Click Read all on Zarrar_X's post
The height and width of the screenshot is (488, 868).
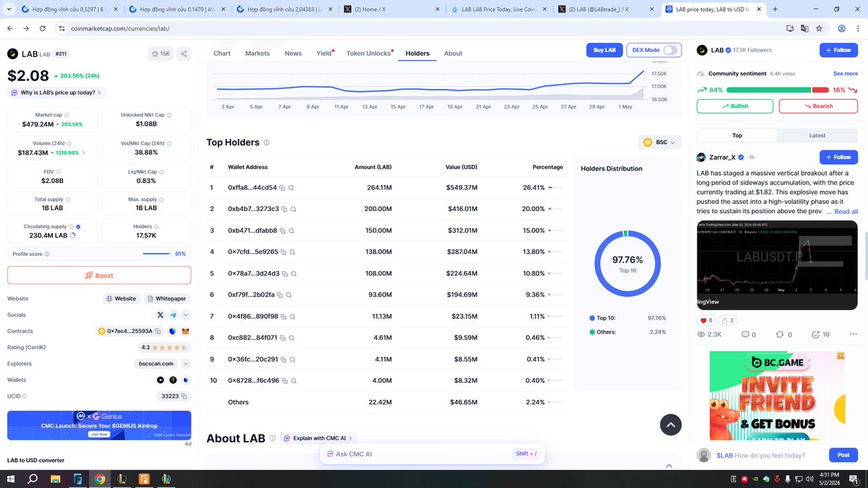(x=846, y=212)
